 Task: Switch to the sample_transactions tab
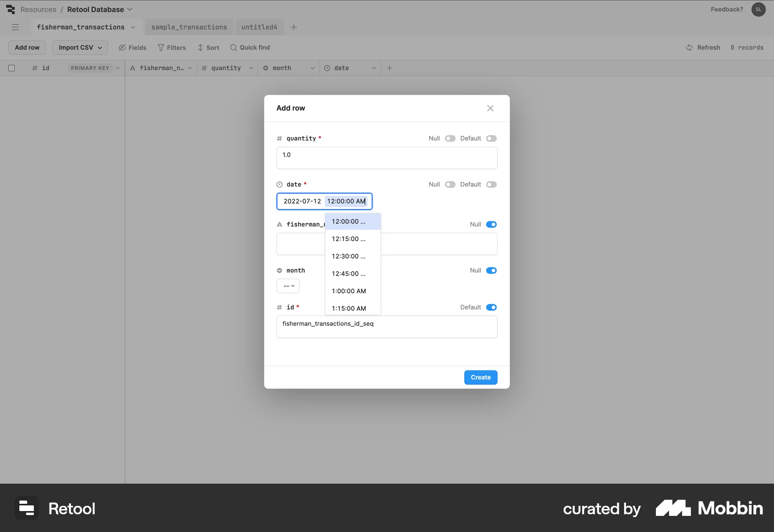pos(189,27)
